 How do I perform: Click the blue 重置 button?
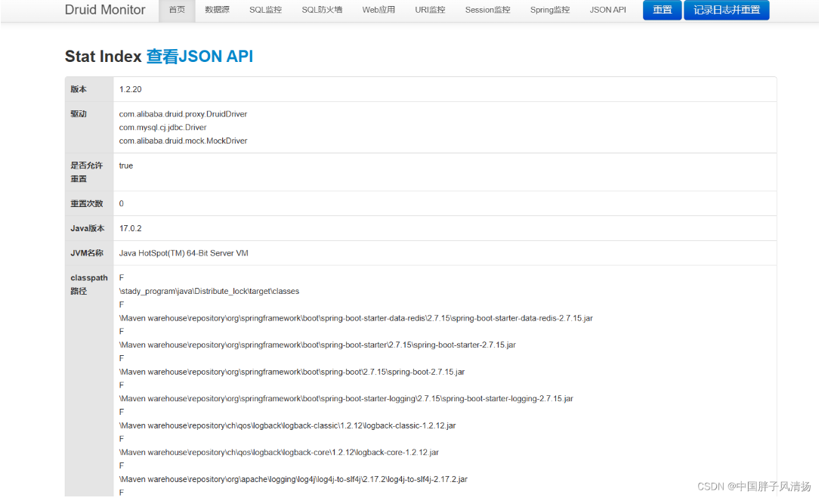pyautogui.click(x=663, y=10)
